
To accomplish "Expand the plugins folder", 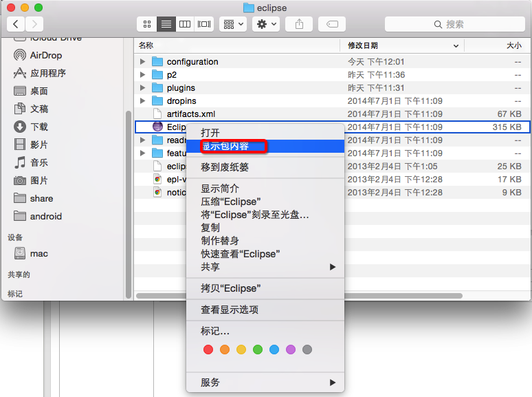I will tap(142, 87).
